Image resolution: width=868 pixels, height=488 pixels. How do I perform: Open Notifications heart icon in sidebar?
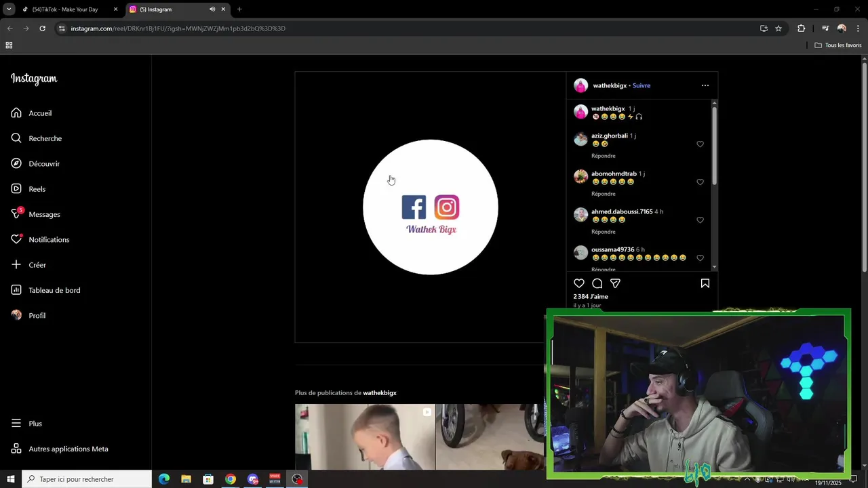click(16, 239)
